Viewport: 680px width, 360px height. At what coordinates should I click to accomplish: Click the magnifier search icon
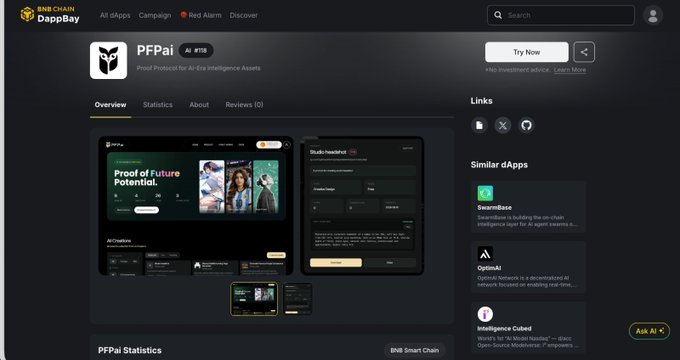click(x=498, y=15)
